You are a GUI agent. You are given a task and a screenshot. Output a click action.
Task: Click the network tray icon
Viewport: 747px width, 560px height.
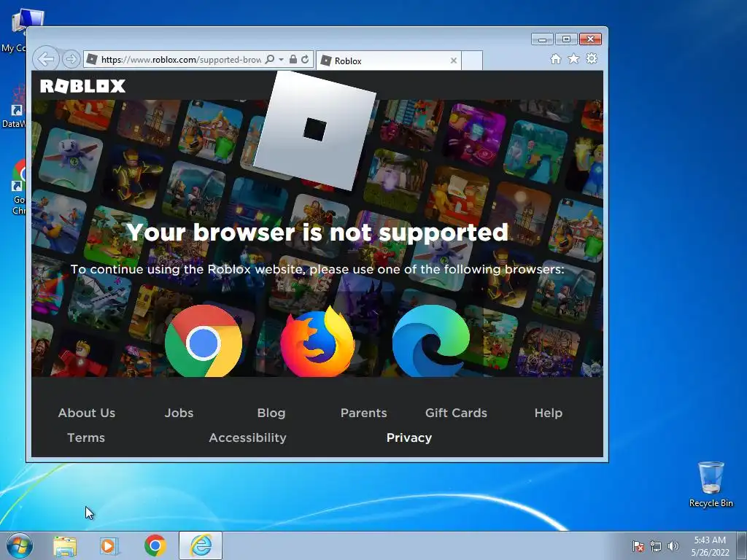click(656, 546)
